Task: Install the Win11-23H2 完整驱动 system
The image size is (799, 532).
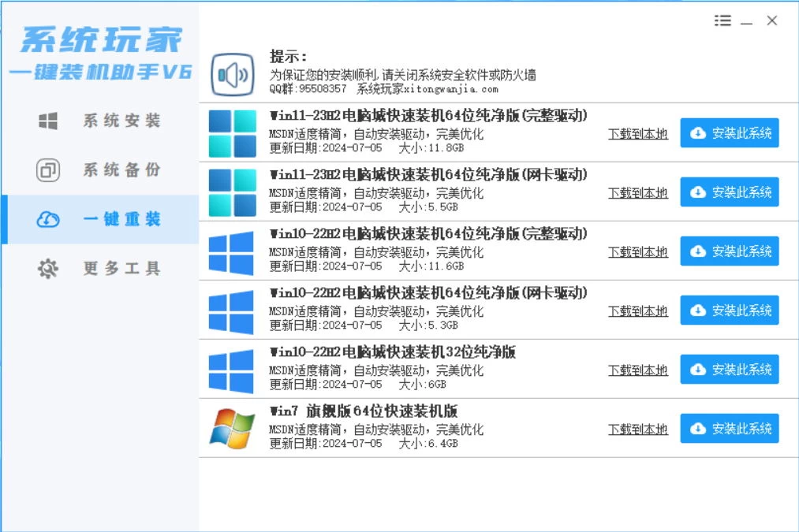Action: pyautogui.click(x=730, y=132)
